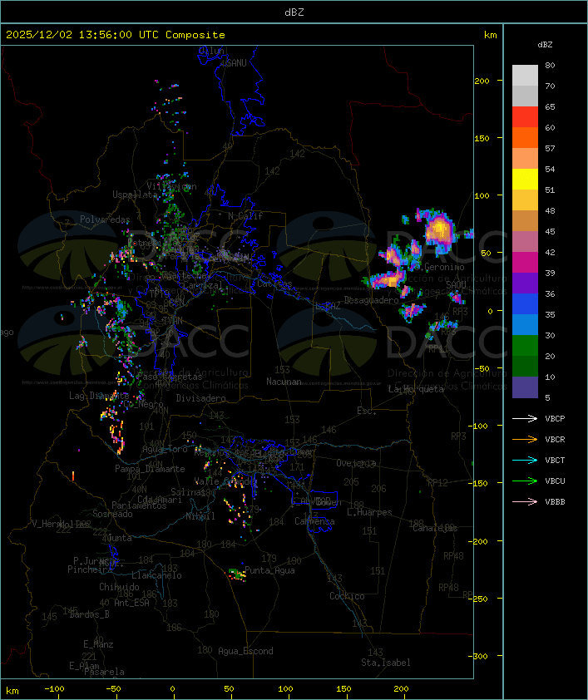
Task: Click the Pampa_Diamante place label
Action: coord(150,469)
